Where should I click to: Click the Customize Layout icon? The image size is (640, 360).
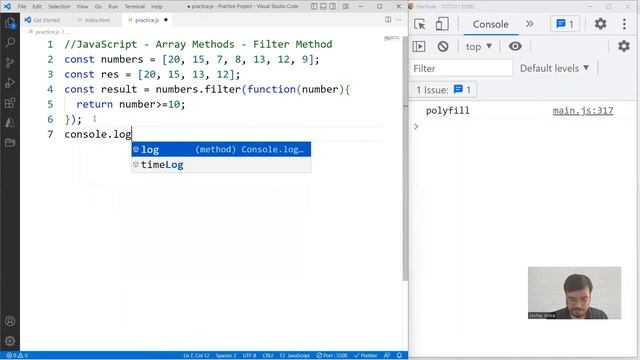click(x=345, y=7)
